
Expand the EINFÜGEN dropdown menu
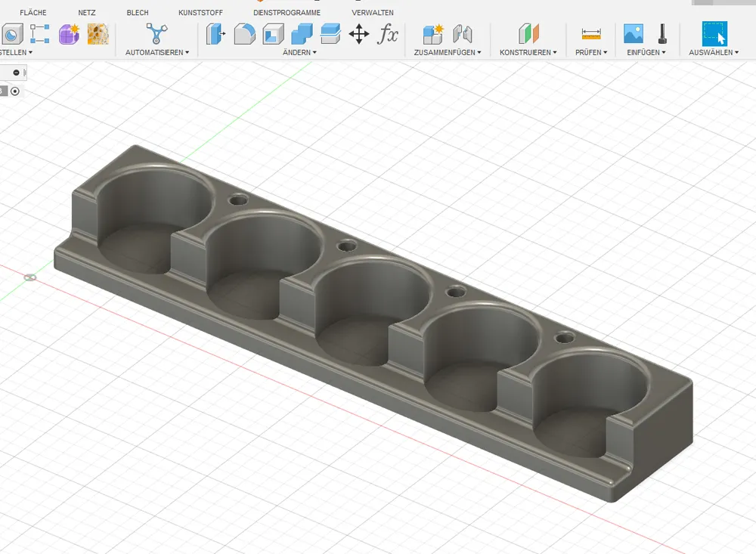[x=646, y=53]
